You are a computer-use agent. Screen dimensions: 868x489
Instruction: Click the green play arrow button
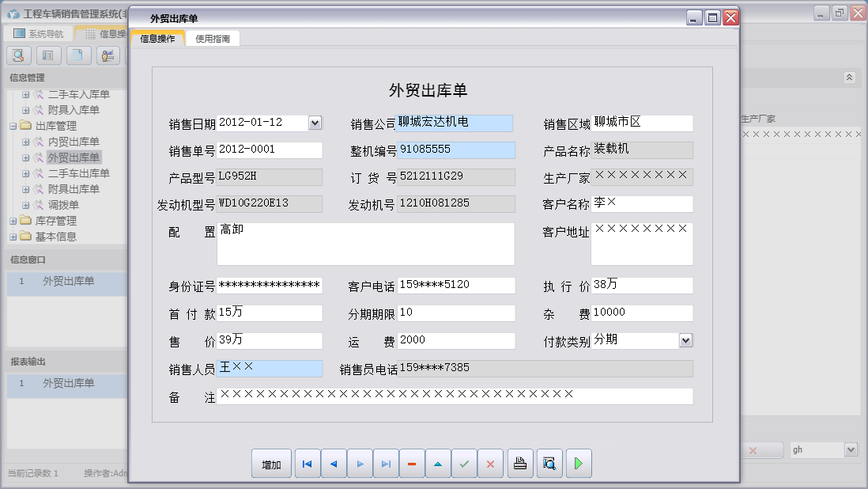tap(579, 464)
